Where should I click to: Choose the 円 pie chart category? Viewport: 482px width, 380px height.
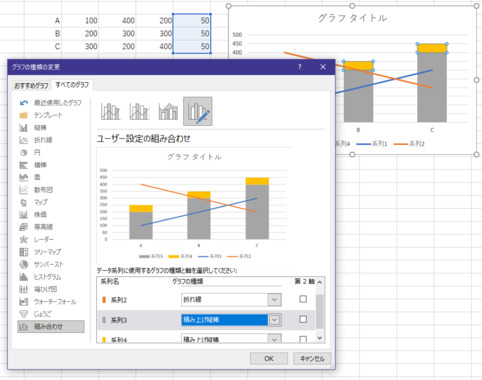(30, 152)
